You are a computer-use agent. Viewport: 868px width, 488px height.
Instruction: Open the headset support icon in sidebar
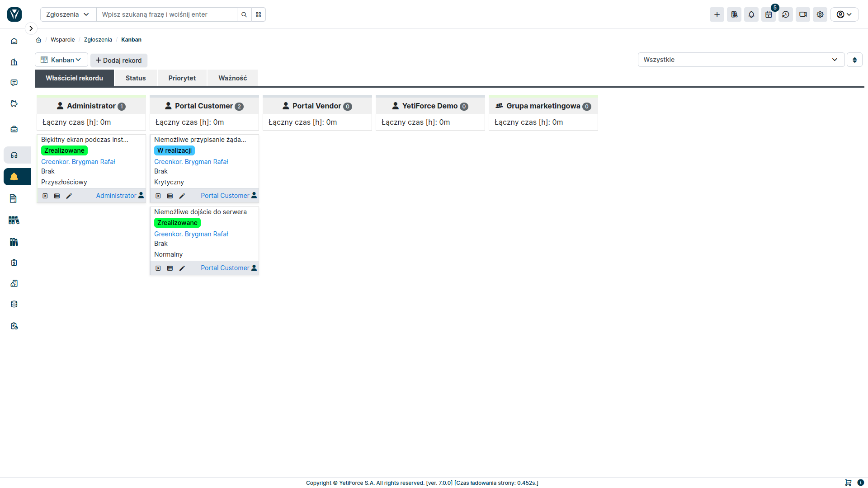pos(14,155)
